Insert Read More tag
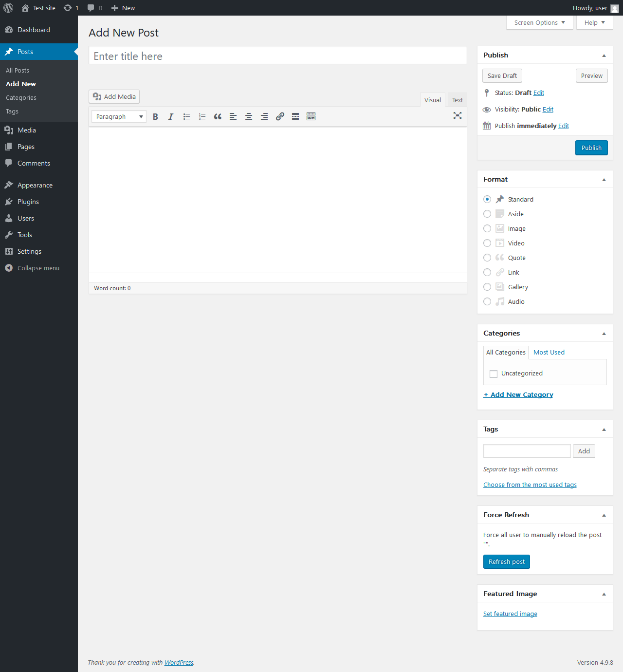 [295, 116]
